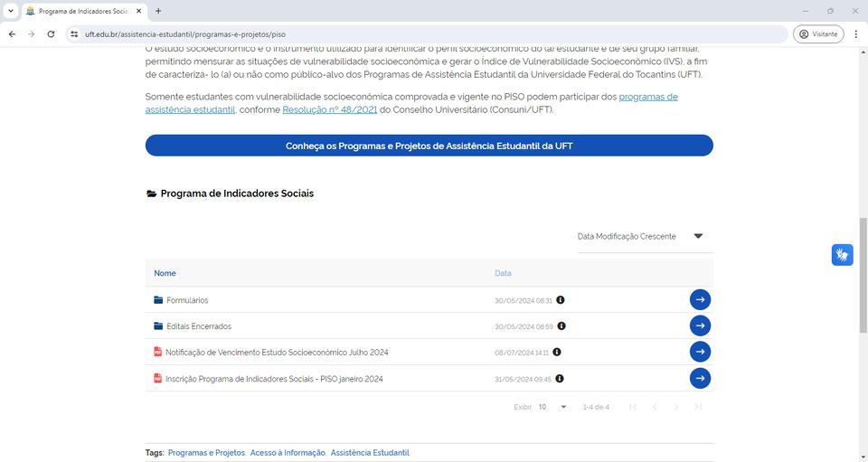Open a new browser tab

coord(158,11)
